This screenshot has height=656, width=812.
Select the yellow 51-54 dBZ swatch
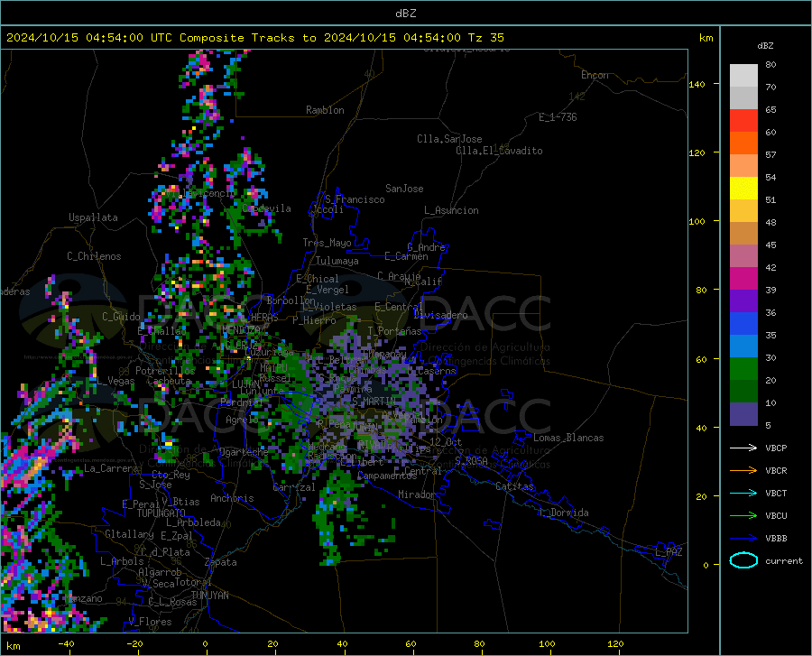click(x=743, y=189)
